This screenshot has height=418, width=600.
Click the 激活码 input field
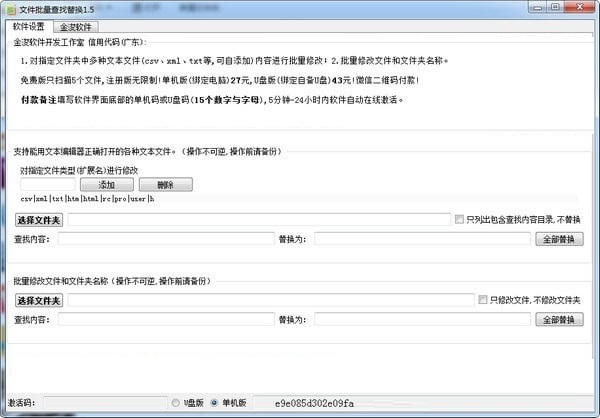pyautogui.click(x=105, y=403)
